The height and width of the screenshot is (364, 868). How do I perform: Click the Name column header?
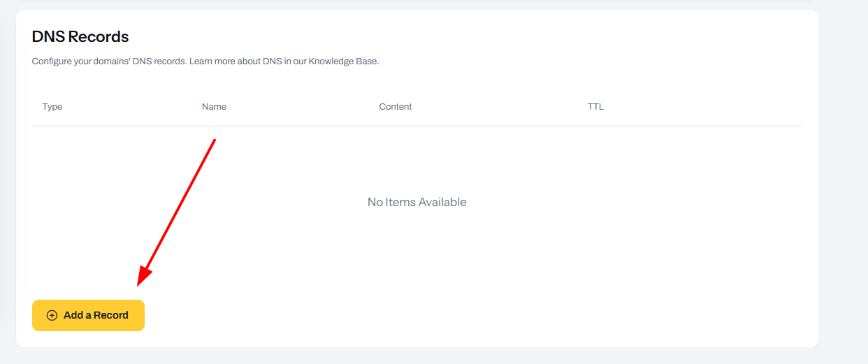[214, 107]
